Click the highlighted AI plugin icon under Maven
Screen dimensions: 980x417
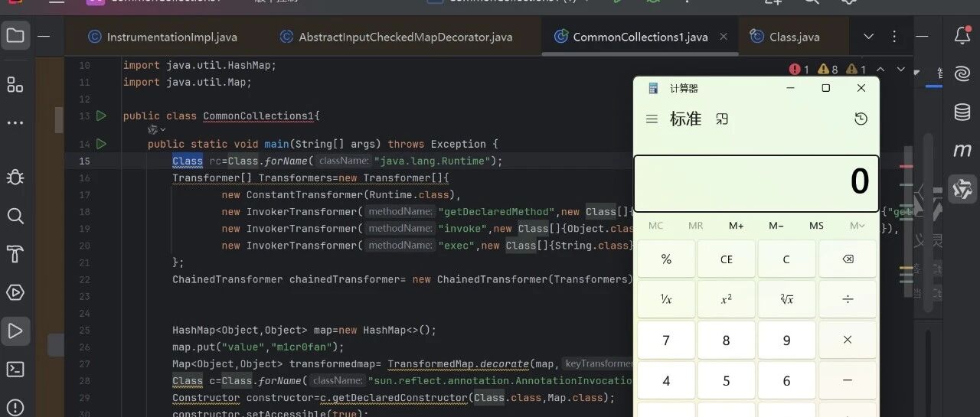(x=962, y=189)
